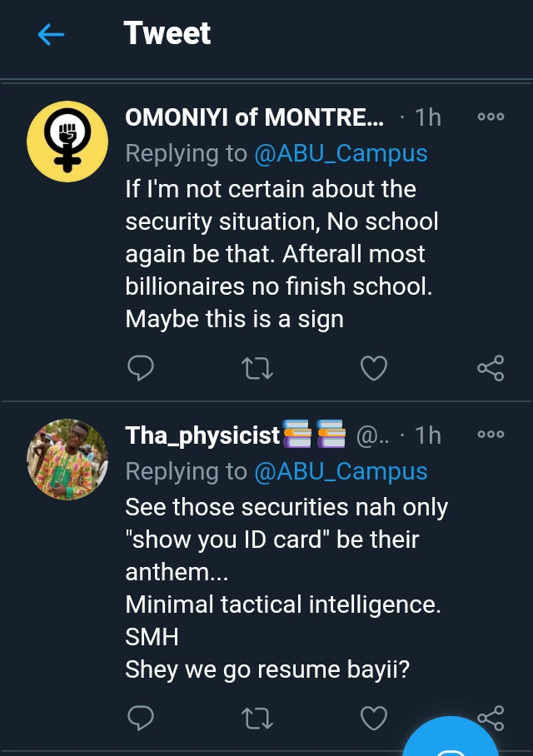The height and width of the screenshot is (756, 533).
Task: Open @ABU_Campus link in Tha_physicist's reply
Action: point(341,472)
